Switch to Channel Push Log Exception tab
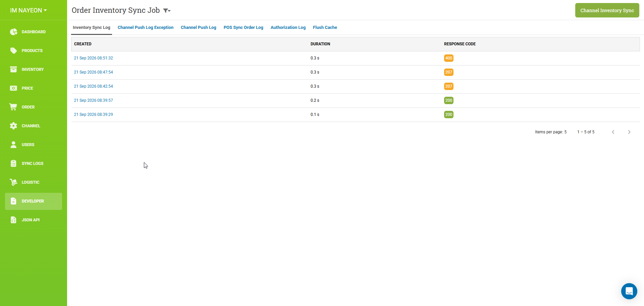Viewport: 644px width, 306px height. (x=146, y=28)
